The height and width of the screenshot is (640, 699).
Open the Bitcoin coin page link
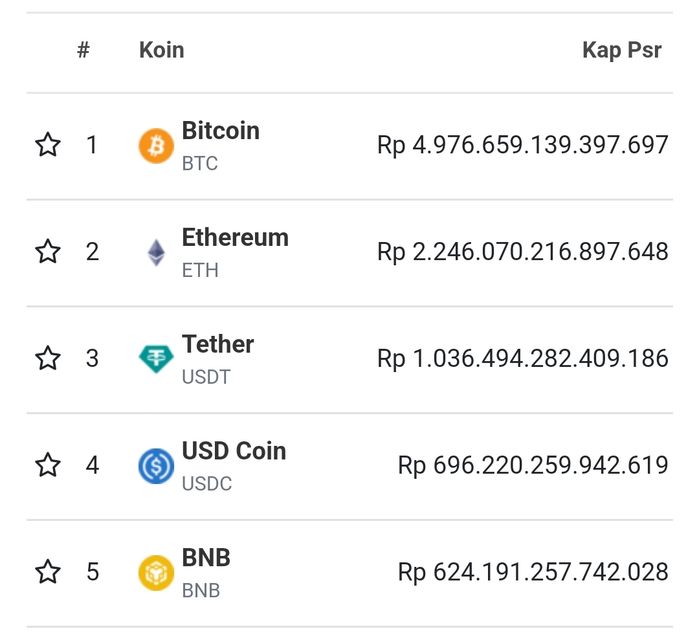tap(220, 131)
